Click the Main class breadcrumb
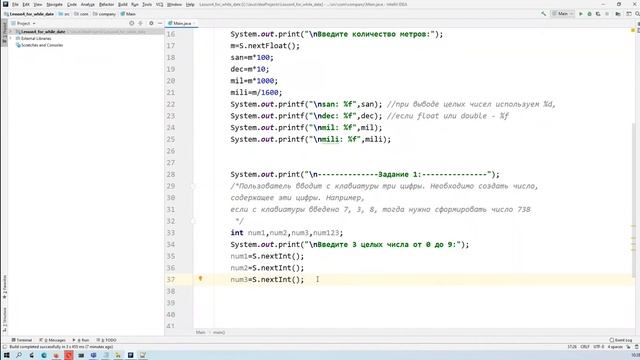This screenshot has width=640, height=360. pos(128,14)
